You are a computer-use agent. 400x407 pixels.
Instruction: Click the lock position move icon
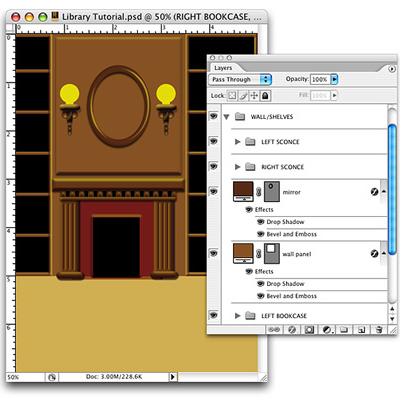click(x=254, y=96)
